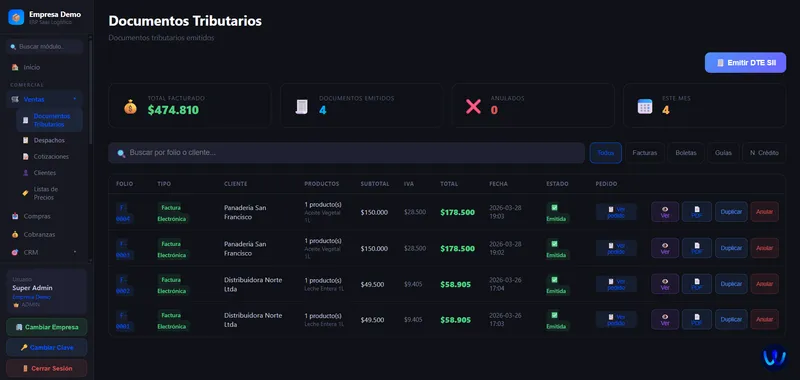Download PDF for the 17:03 invoice
The height and width of the screenshot is (380, 800).
(x=697, y=319)
